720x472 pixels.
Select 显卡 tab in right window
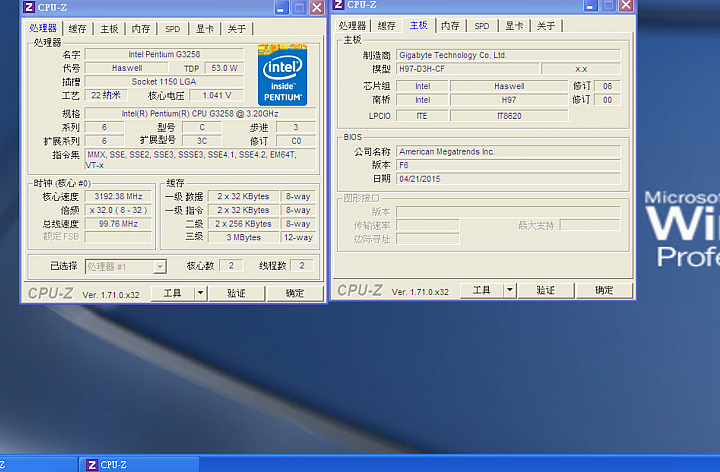(514, 26)
